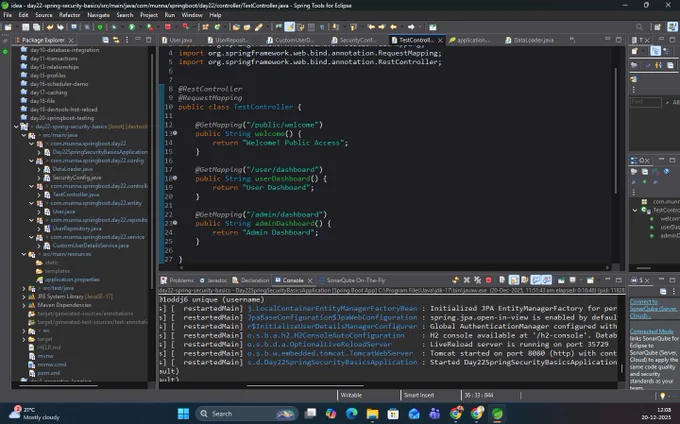Open the Run button dropdown arrow
This screenshot has height=424, width=680.
point(139,27)
